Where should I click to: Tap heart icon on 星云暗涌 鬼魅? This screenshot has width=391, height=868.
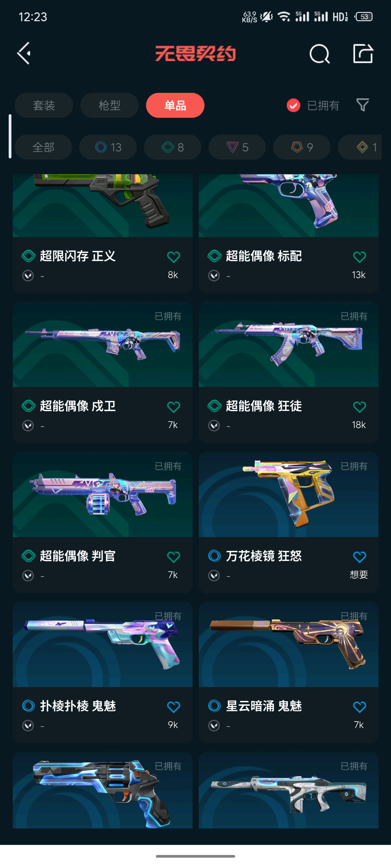tap(359, 707)
